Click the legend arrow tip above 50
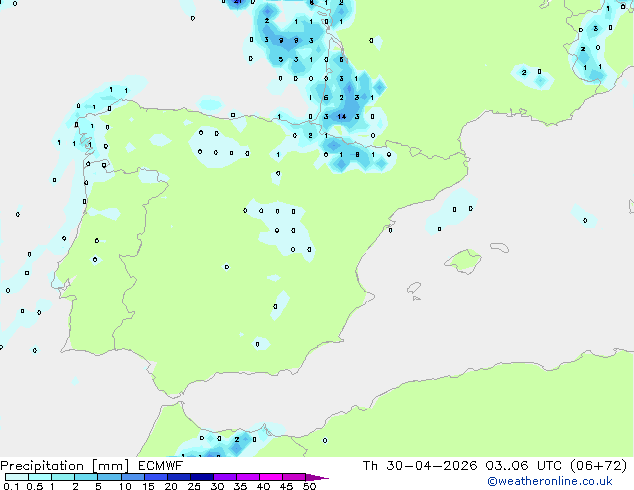Image resolution: width=634 pixels, height=490 pixels. tap(317, 477)
